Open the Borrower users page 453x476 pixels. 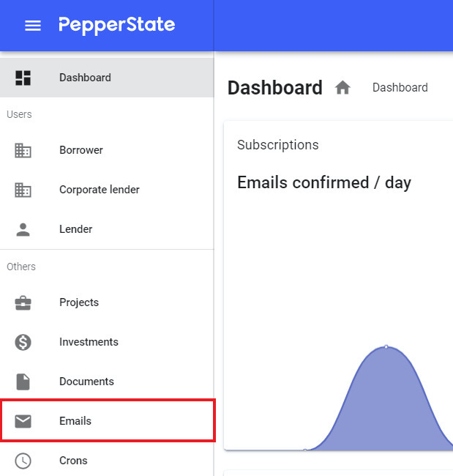81,150
